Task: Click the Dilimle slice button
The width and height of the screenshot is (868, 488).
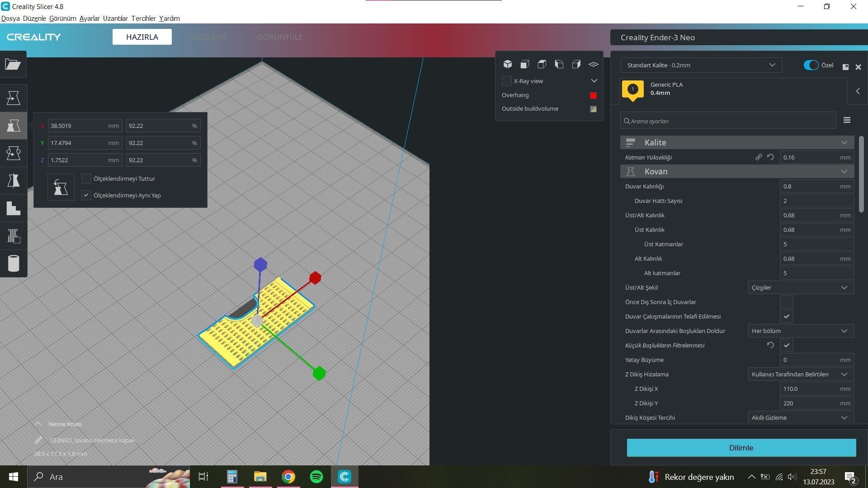Action: coord(741,448)
